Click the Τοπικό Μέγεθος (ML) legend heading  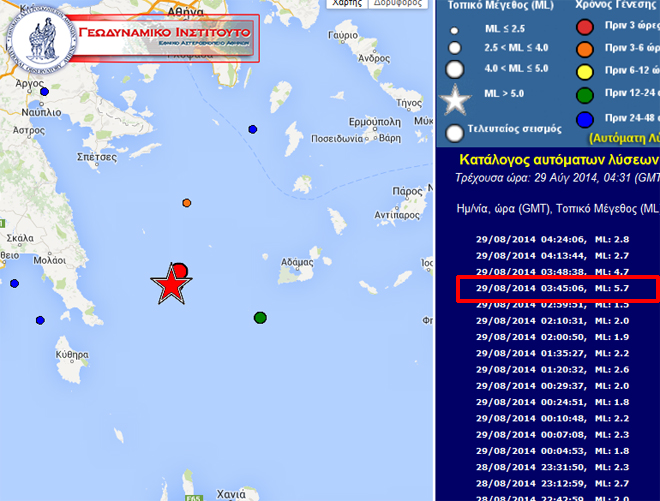click(500, 5)
